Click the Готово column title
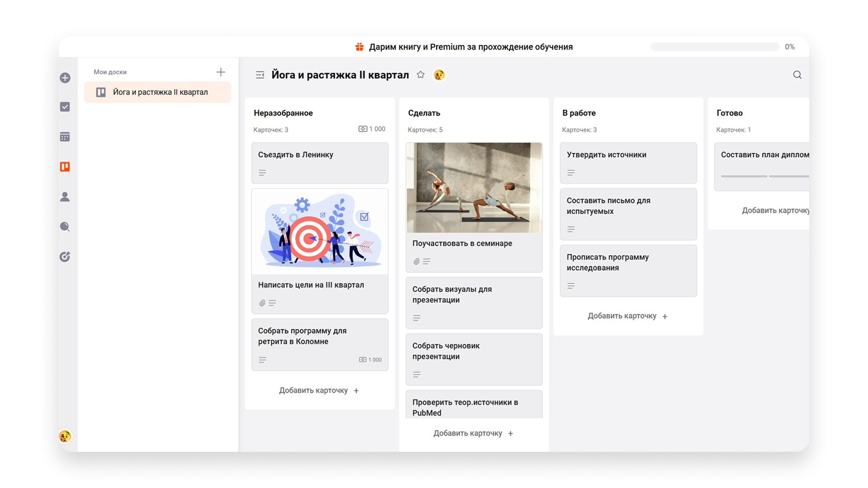The width and height of the screenshot is (868, 488). tap(729, 113)
